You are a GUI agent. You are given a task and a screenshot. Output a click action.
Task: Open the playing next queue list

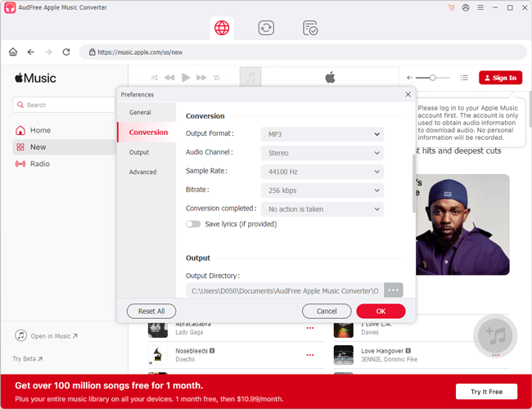464,78
